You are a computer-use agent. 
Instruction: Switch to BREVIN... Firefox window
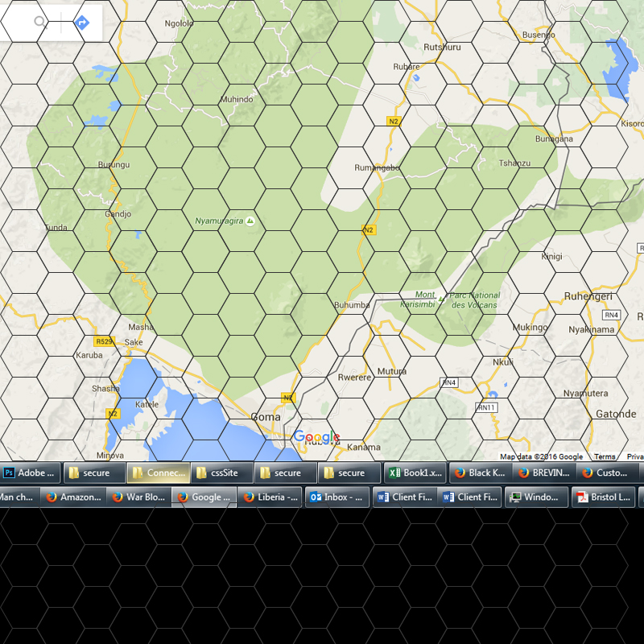click(544, 473)
